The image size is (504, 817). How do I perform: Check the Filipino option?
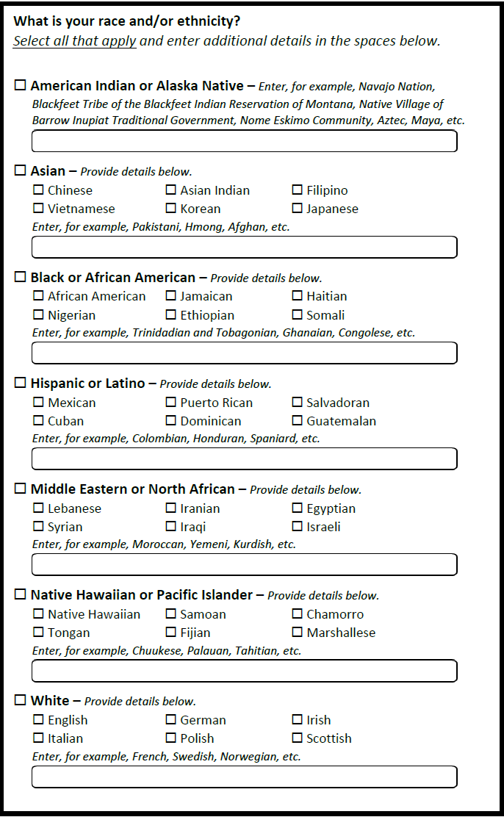pos(298,190)
